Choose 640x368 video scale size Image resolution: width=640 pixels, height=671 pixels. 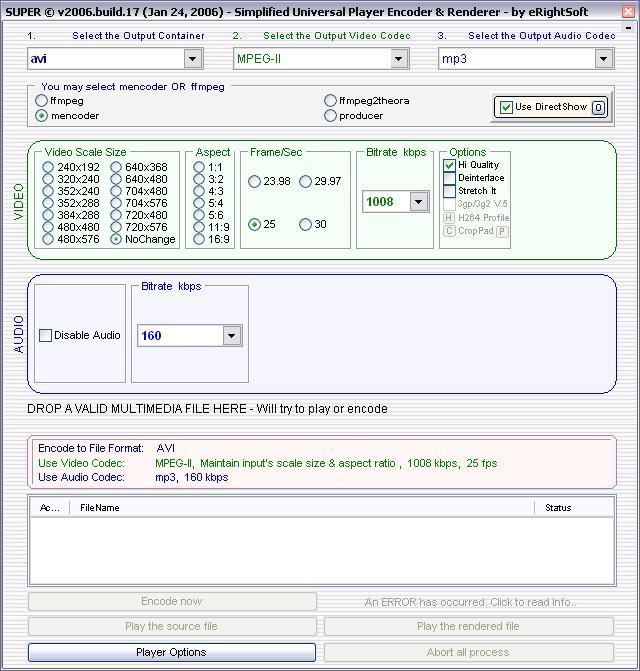point(116,167)
